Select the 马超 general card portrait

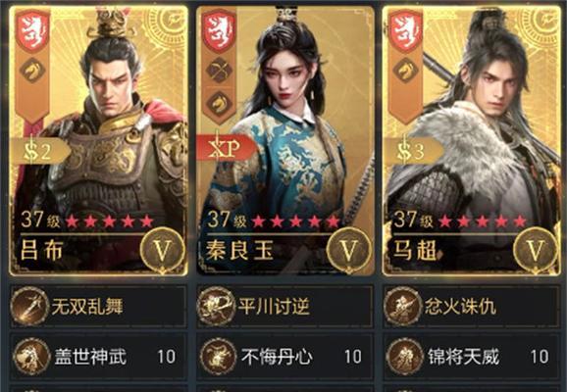point(472,141)
